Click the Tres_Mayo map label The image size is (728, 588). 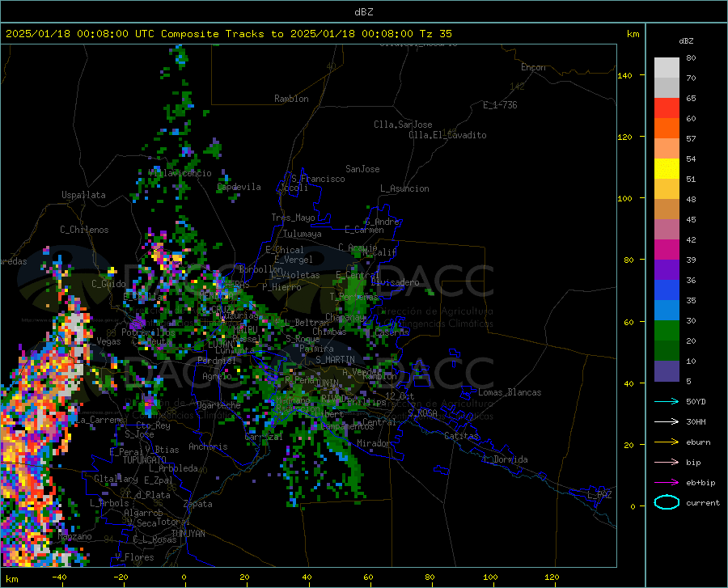(293, 218)
